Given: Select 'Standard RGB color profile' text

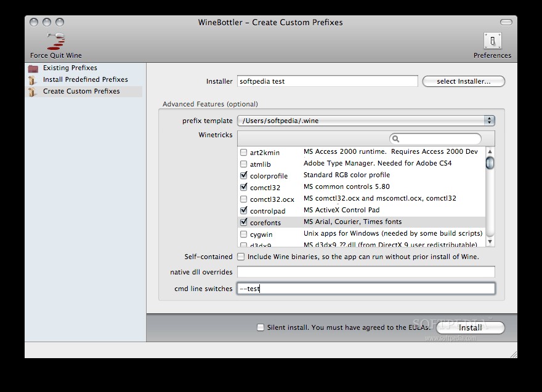Looking at the screenshot, I should pos(347,175).
